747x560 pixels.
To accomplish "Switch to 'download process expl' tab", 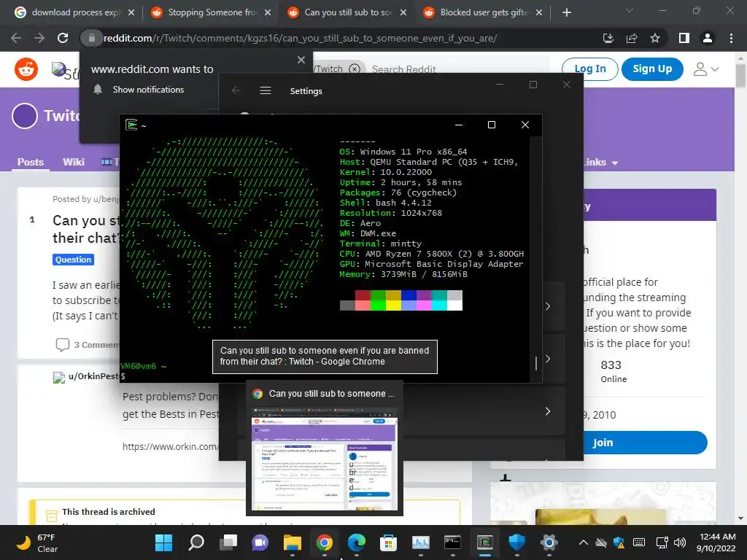I will [x=74, y=12].
